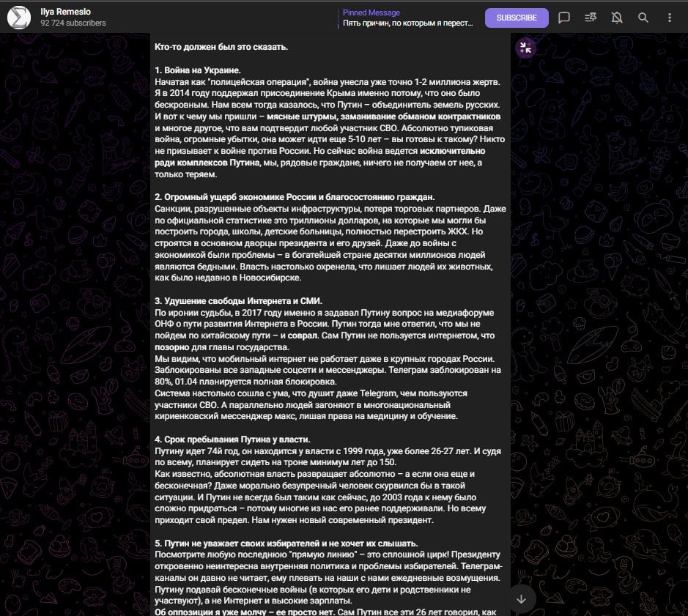
Task: Jump to latest message with down arrow
Action: click(522, 598)
